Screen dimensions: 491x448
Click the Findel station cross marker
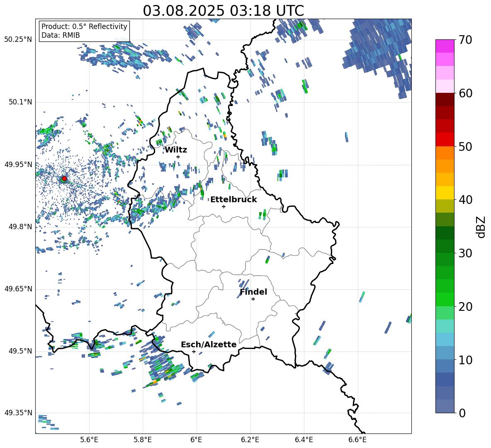[253, 299]
